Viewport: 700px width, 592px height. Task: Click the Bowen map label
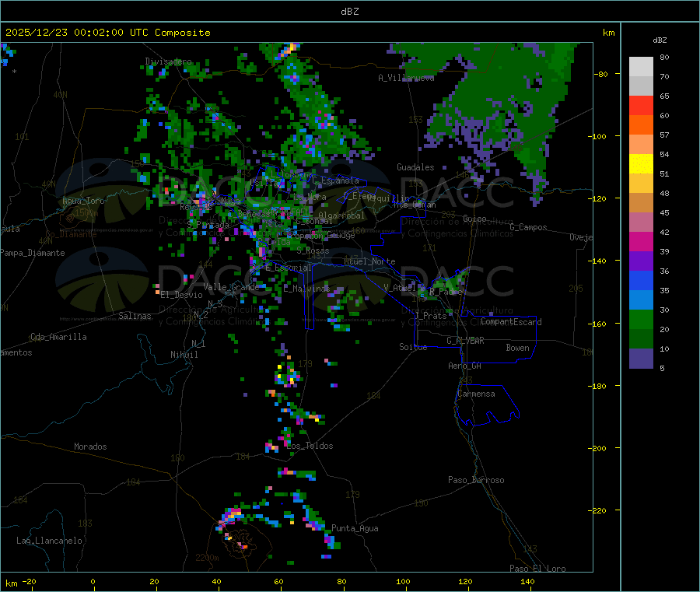pos(517,348)
